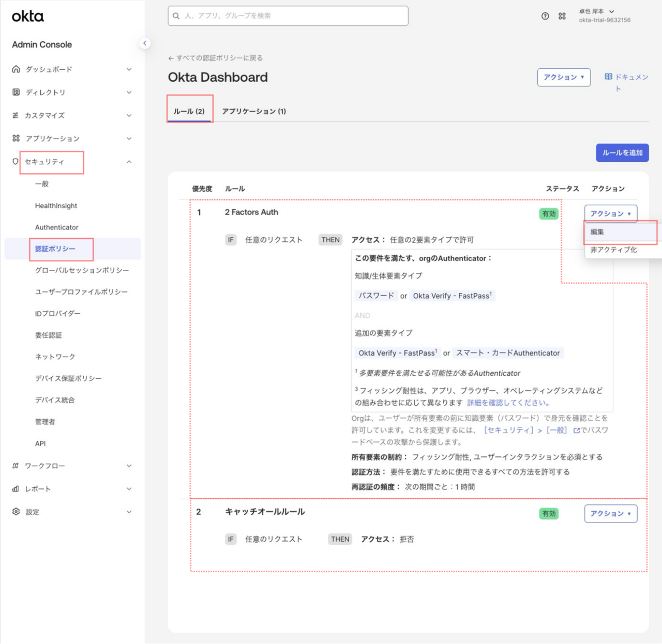Click the Workflow icon in sidebar

coord(16,466)
